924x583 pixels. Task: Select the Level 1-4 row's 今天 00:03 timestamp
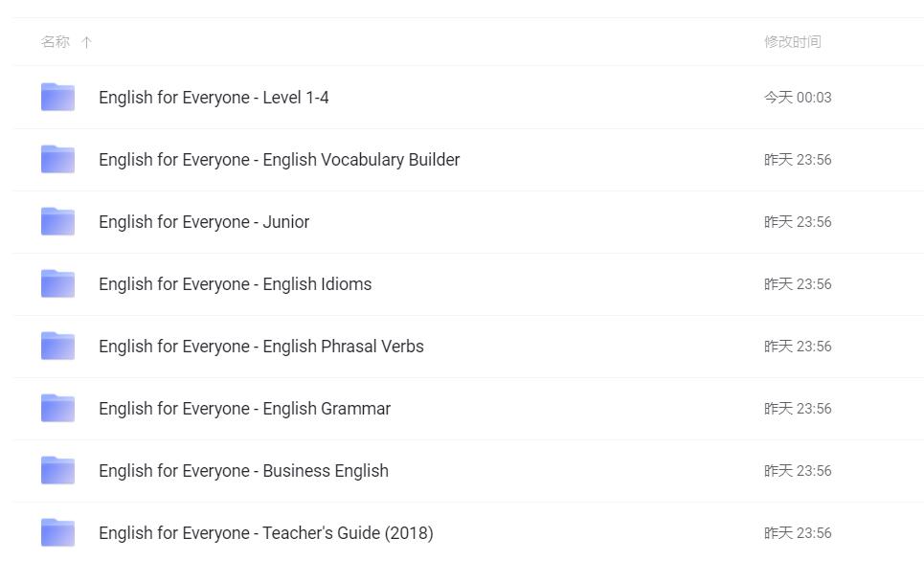coord(798,98)
